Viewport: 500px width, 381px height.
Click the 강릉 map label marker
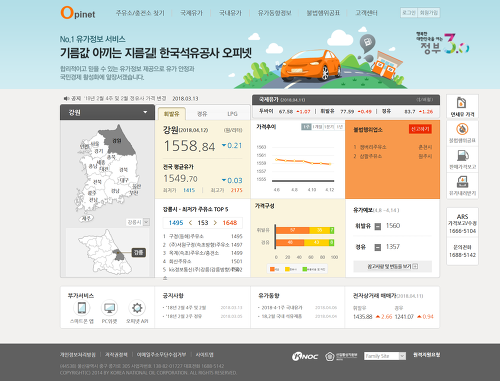[138, 253]
